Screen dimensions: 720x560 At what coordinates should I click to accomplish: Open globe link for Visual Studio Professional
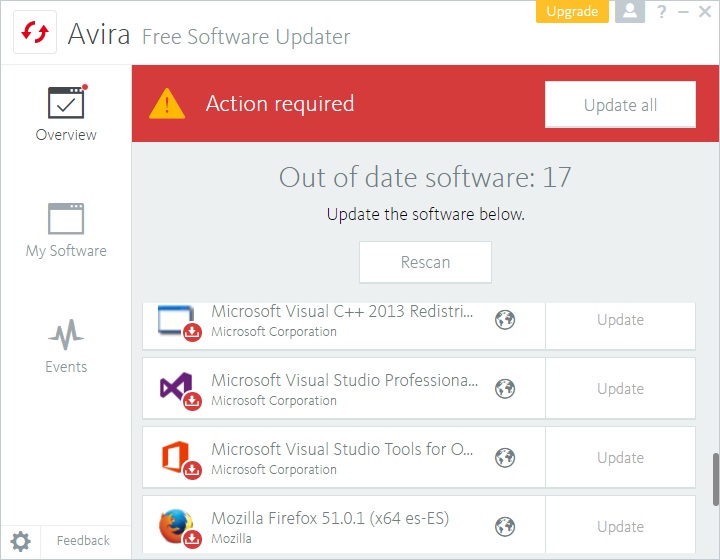click(505, 389)
